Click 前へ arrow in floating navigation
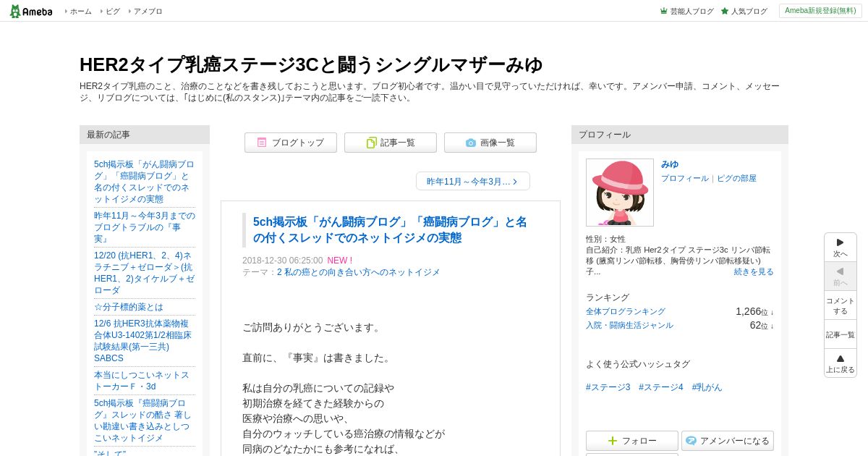The width and height of the screenshot is (868, 456). pyautogui.click(x=841, y=276)
